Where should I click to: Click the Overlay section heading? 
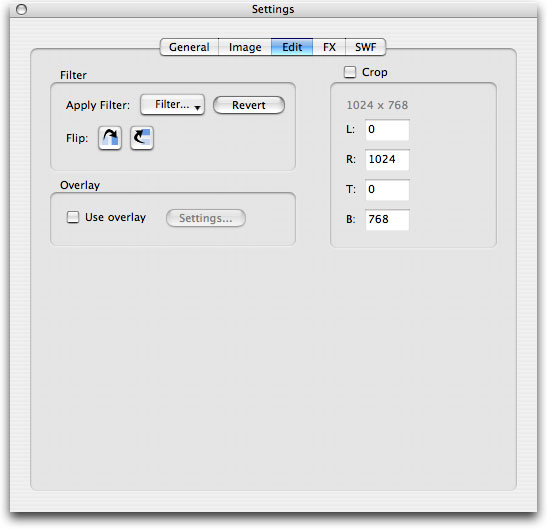(x=80, y=185)
